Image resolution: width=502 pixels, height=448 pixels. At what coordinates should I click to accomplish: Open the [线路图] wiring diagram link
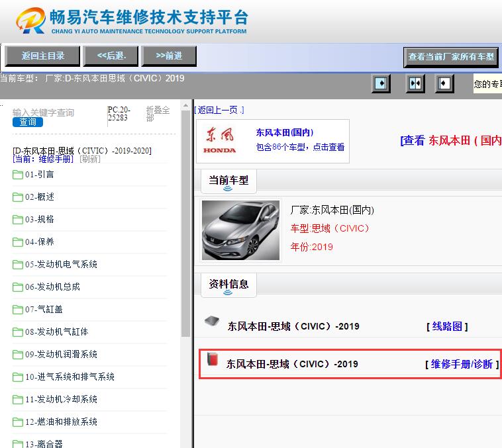point(447,327)
